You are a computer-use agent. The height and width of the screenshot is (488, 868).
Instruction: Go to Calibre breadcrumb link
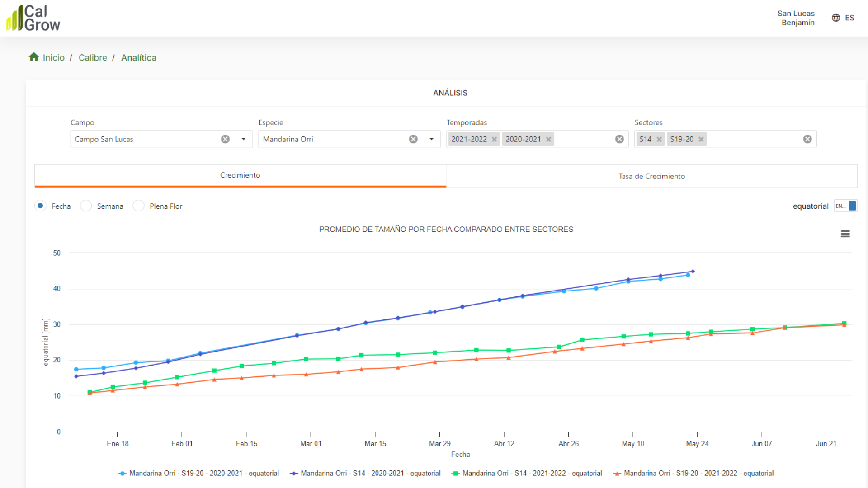[93, 58]
